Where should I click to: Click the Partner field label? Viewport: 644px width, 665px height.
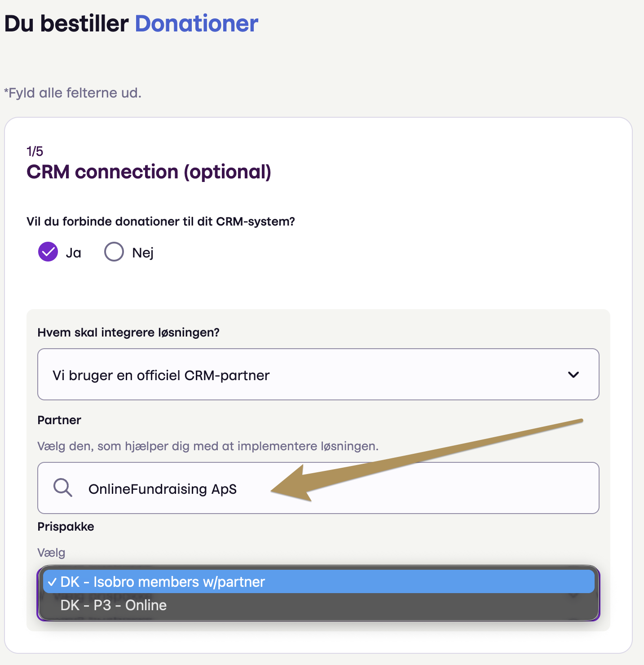pyautogui.click(x=59, y=420)
